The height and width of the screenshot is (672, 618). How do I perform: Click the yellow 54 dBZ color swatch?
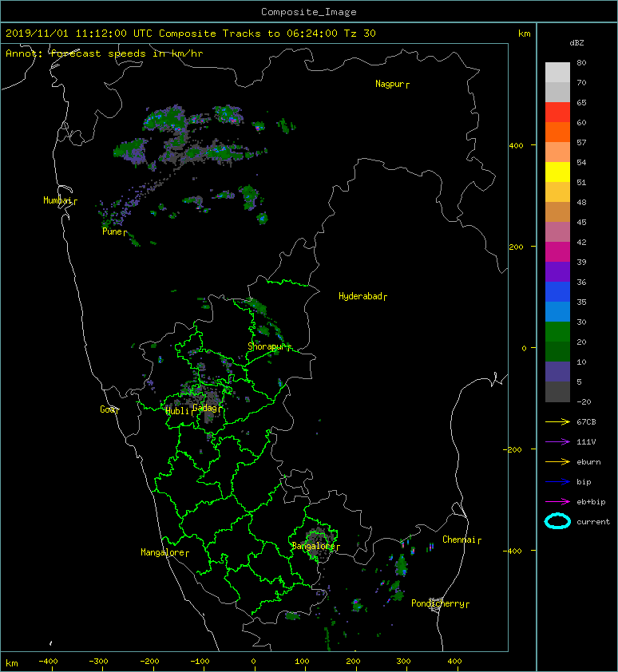coord(557,172)
